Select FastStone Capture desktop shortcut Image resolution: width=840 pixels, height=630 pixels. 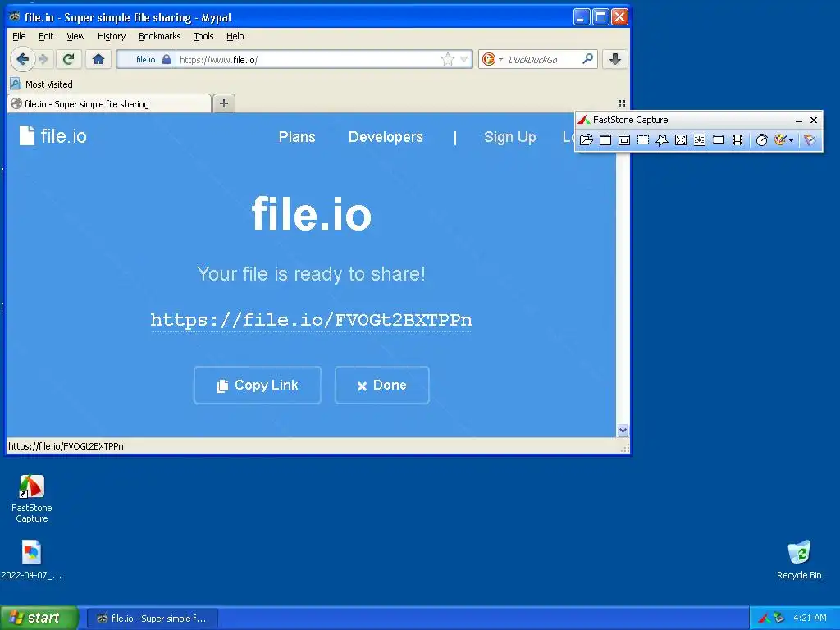point(32,499)
